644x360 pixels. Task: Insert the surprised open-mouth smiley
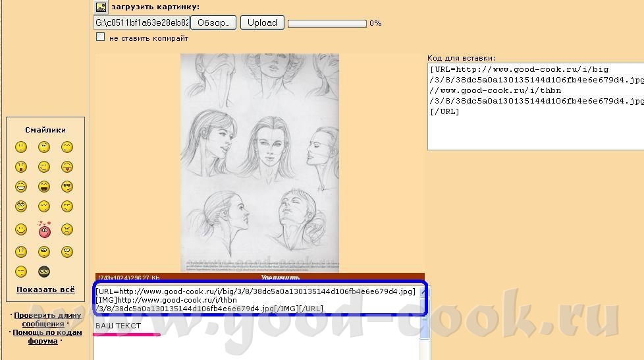pos(21,167)
